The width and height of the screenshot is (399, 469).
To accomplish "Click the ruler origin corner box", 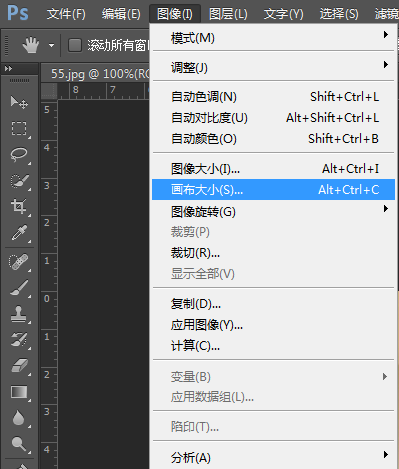I will click(49, 91).
